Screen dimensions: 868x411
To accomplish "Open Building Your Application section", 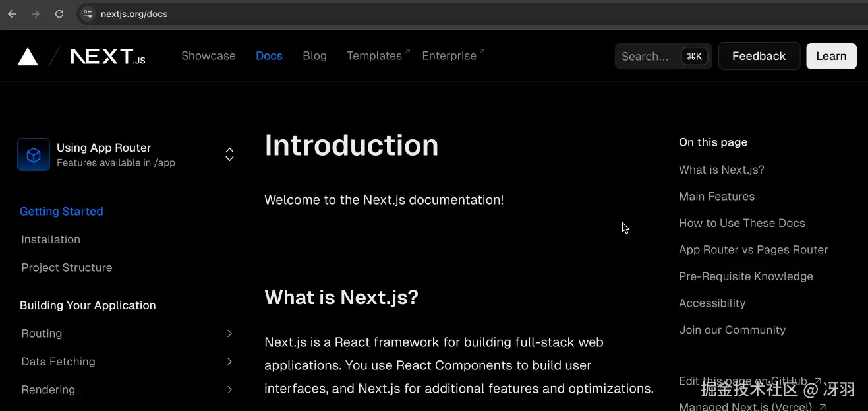I will 88,305.
